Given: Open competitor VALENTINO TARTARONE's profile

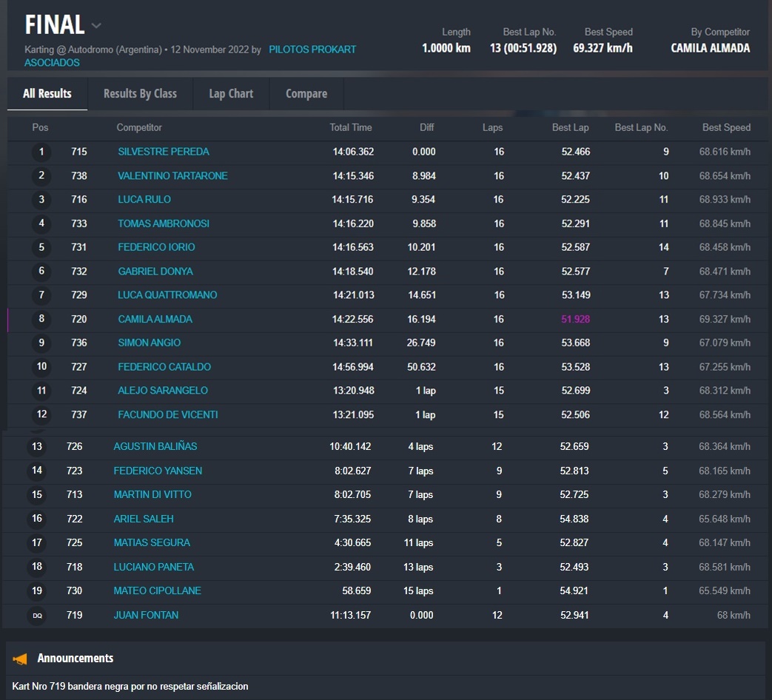Looking at the screenshot, I should pyautogui.click(x=172, y=176).
